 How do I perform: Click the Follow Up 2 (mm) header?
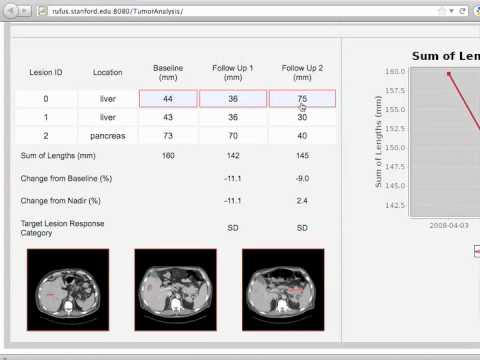(302, 73)
